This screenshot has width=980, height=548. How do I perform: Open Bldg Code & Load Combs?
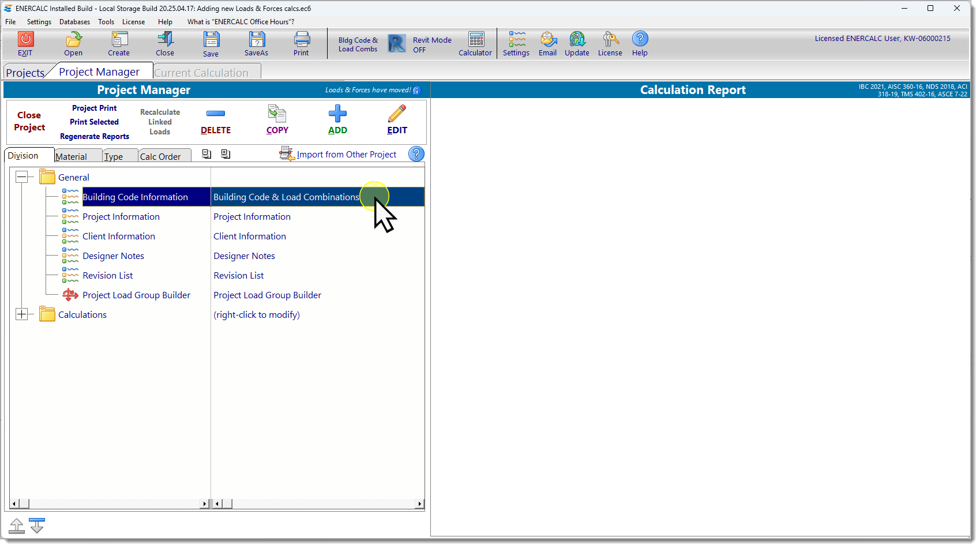point(358,44)
